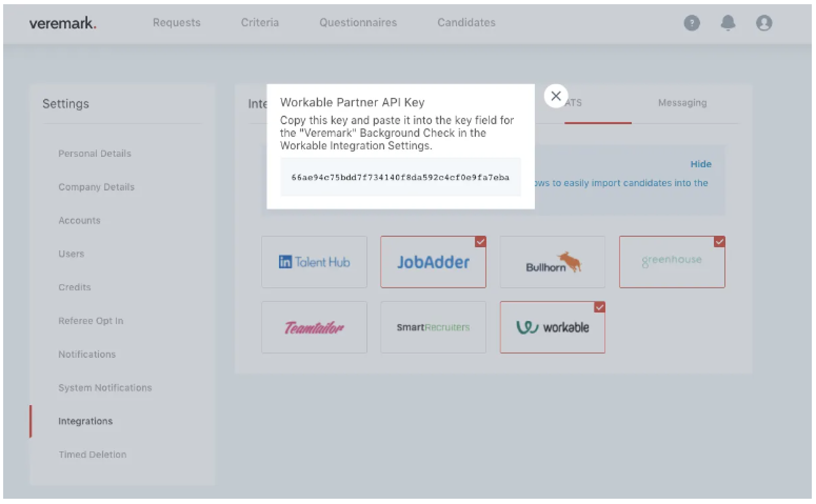The height and width of the screenshot is (504, 816).
Task: Open System Notifications settings
Action: coord(105,388)
